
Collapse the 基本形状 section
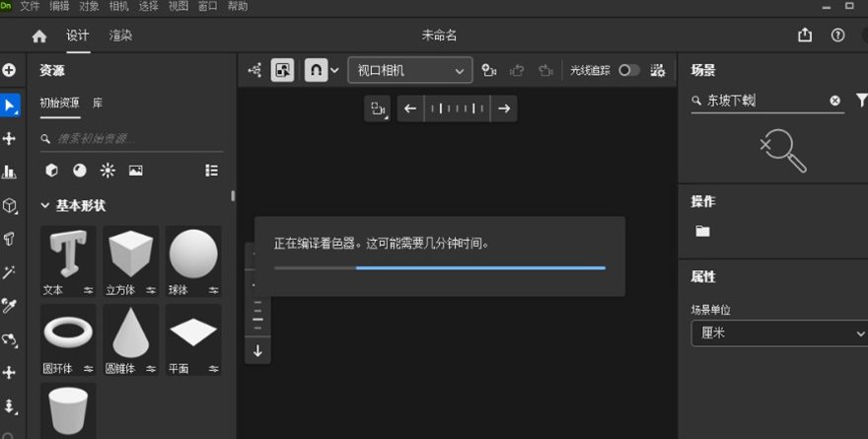tap(44, 205)
